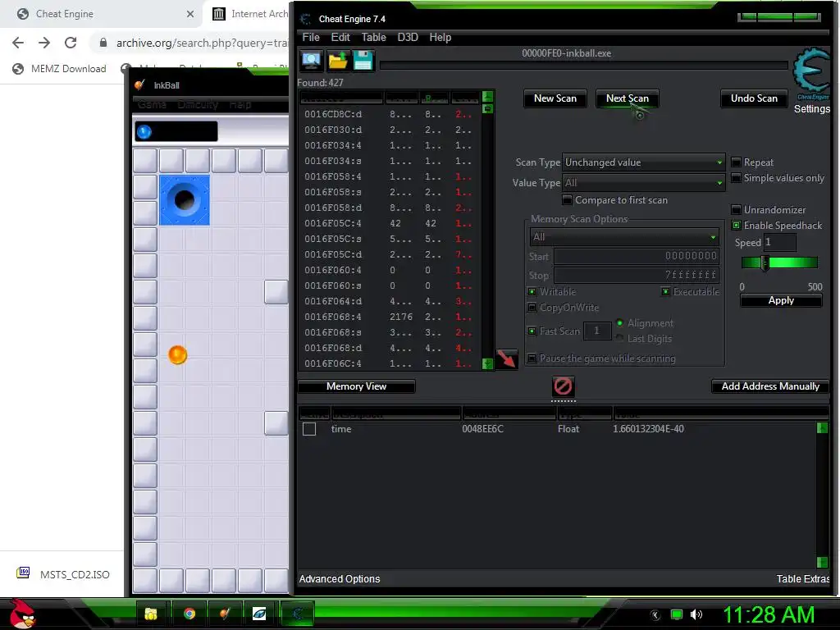Open MSTS_CD2.ISO download item
This screenshot has width=840, height=630.
[63, 574]
